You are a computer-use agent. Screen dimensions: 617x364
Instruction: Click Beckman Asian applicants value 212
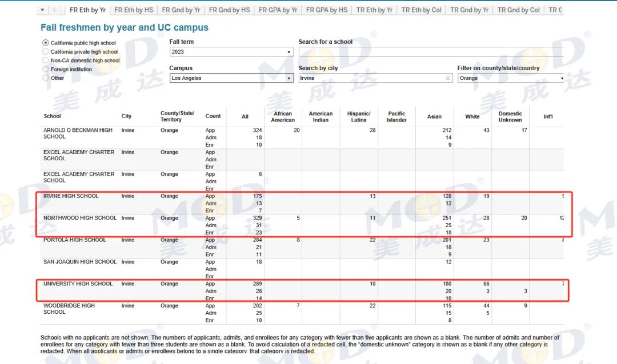(x=447, y=130)
